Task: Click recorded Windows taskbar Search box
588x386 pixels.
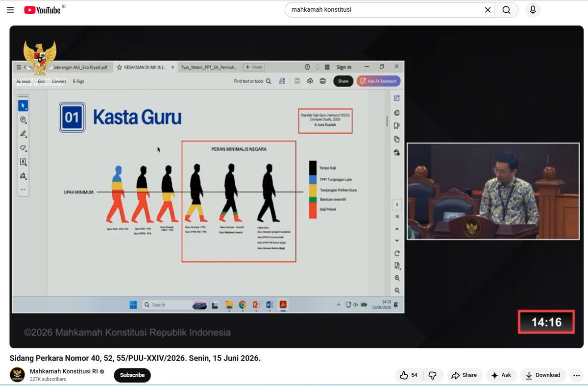Action: 174,305
